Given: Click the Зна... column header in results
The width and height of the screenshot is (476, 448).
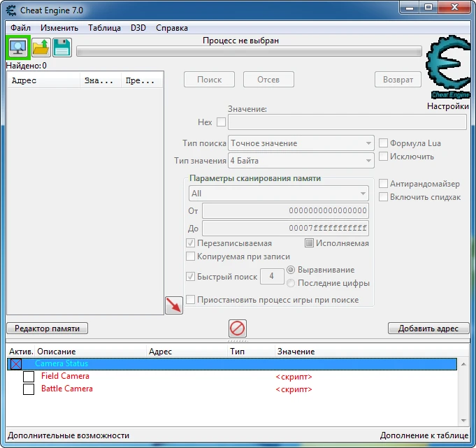Looking at the screenshot, I should coord(101,80).
